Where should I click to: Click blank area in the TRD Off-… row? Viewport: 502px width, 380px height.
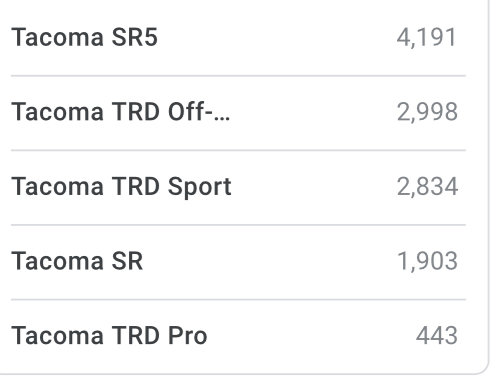coord(313,112)
